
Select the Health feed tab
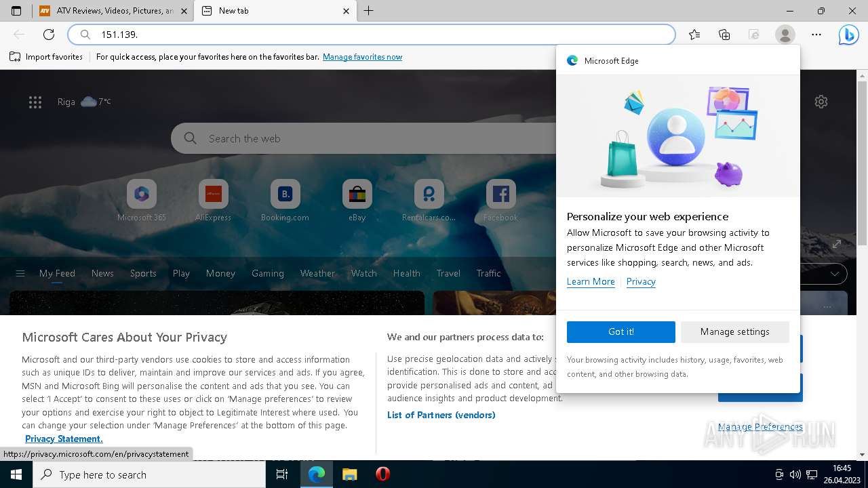pos(407,273)
